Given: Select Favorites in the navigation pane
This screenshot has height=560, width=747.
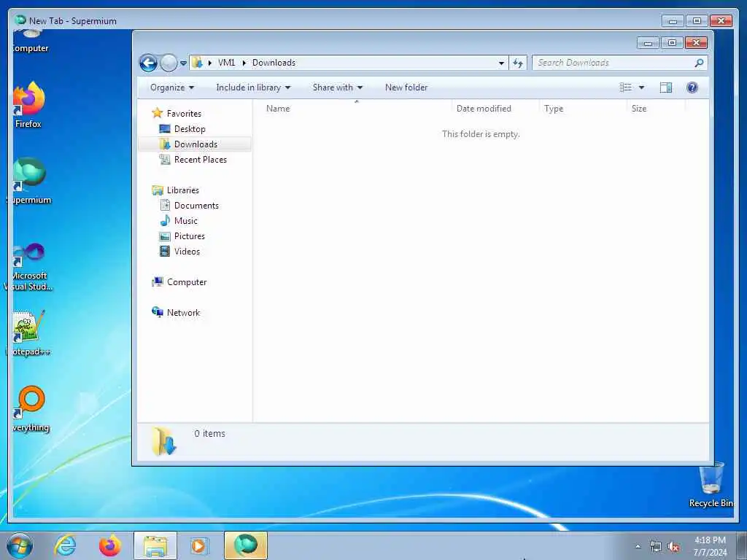Looking at the screenshot, I should [x=184, y=113].
